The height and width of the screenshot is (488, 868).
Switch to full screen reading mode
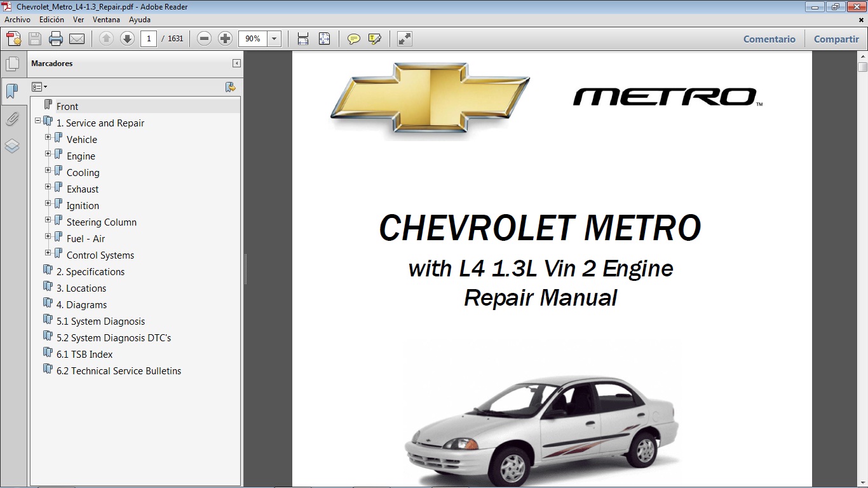pos(405,38)
